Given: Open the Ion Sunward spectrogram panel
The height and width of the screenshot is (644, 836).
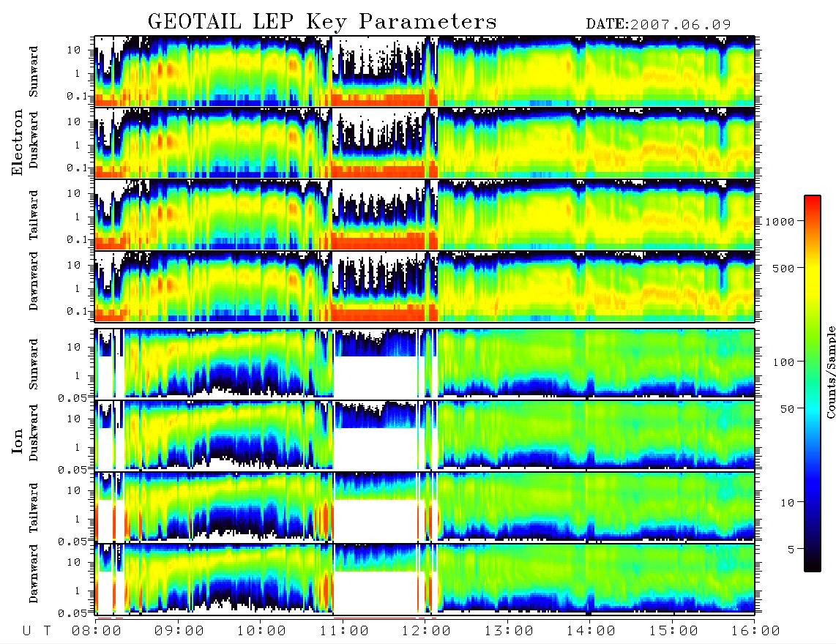Looking at the screenshot, I should (x=425, y=363).
